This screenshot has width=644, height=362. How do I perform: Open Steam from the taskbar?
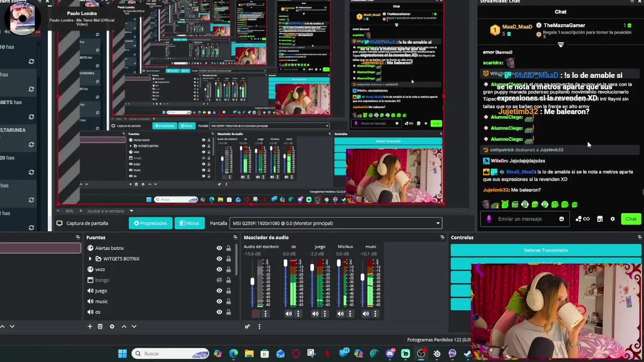click(x=468, y=353)
